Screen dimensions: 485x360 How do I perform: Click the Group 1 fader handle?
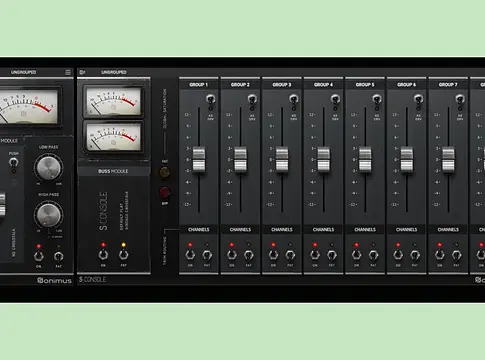[x=199, y=160]
